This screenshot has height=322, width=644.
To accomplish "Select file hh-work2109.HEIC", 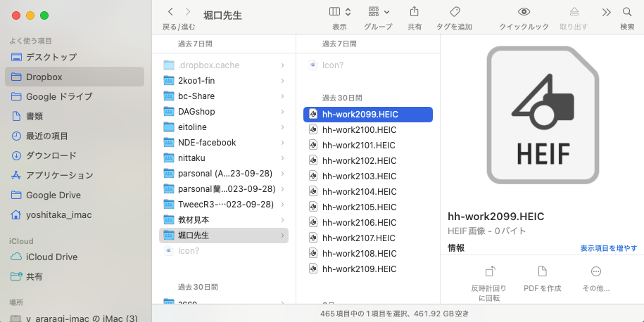I will click(368, 269).
